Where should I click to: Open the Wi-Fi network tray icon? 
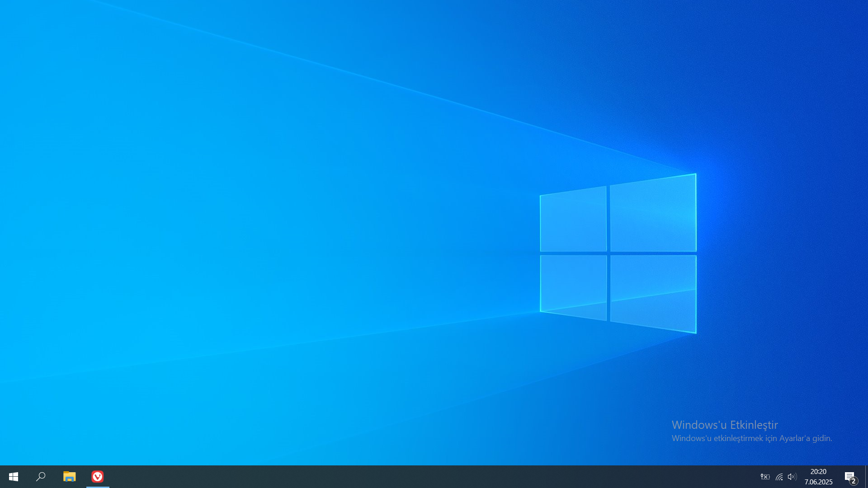(x=779, y=477)
